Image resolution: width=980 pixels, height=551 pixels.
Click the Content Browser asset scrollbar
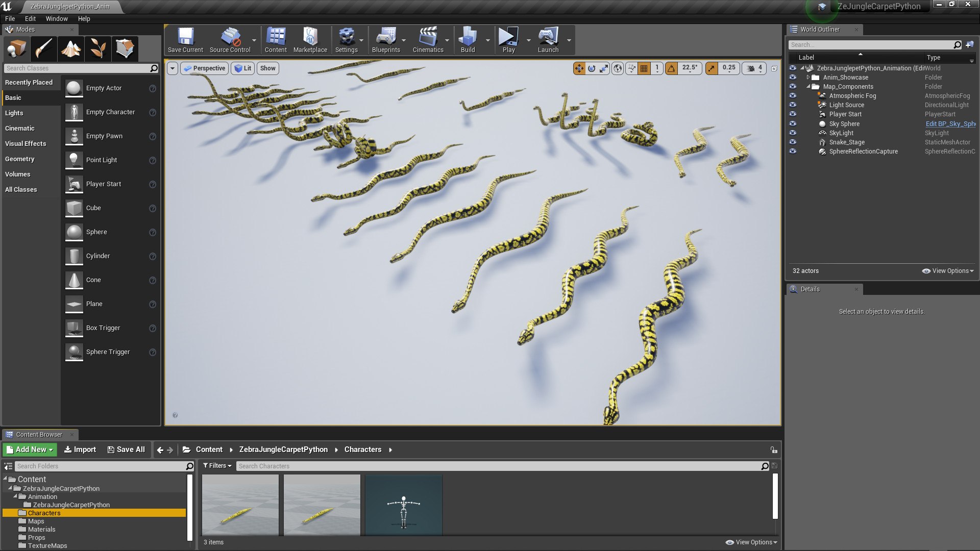tap(775, 496)
